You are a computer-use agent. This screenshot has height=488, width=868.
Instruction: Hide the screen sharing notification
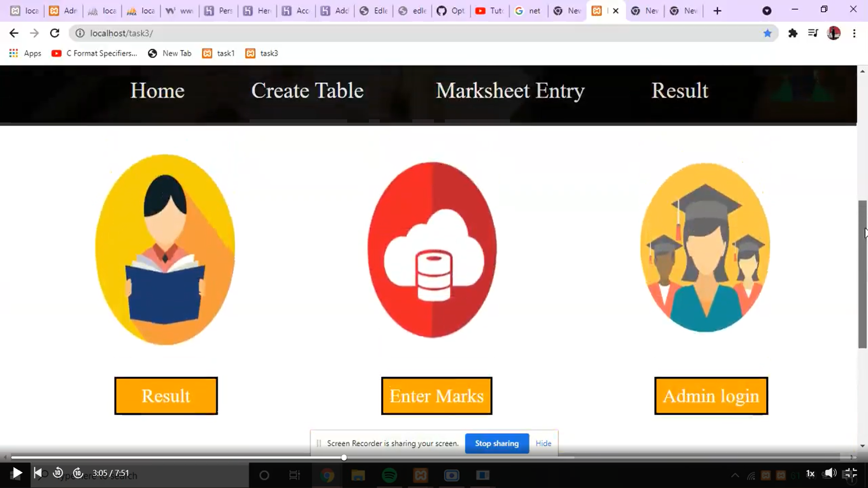point(543,443)
